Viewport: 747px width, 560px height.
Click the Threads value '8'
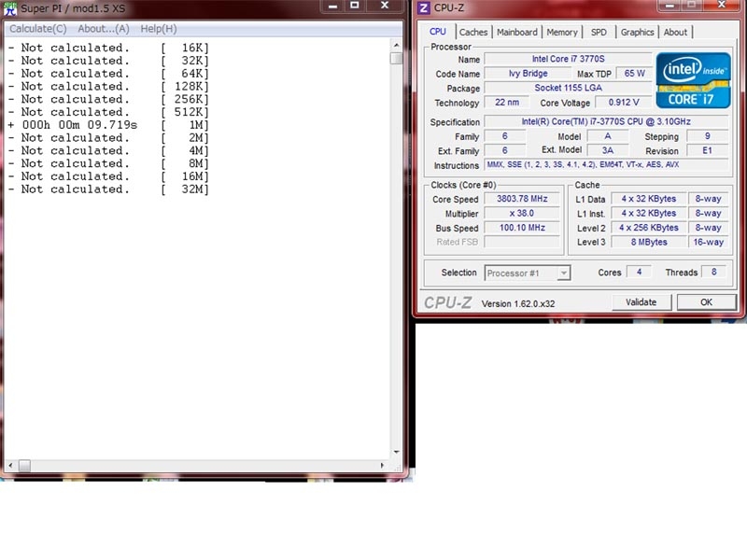[x=713, y=272]
